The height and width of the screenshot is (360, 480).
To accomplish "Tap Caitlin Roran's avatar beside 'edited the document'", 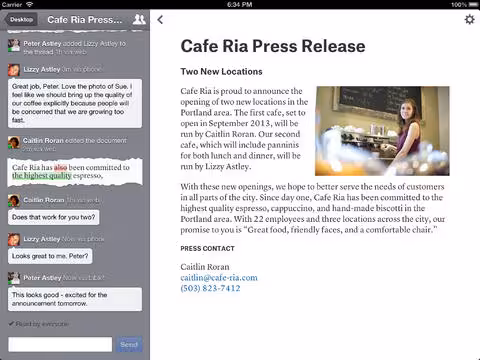I will coord(14,142).
